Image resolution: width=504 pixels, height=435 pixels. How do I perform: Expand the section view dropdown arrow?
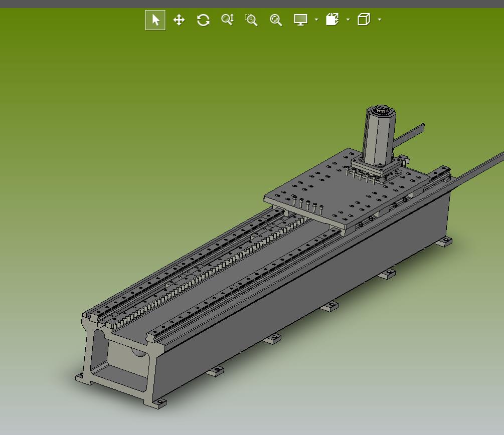tap(348, 20)
